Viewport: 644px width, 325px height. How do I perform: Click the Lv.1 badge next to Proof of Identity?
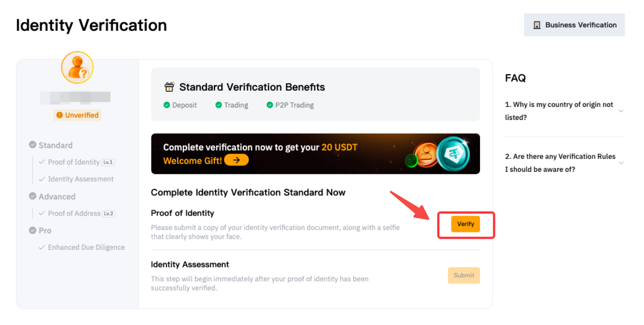click(x=108, y=162)
